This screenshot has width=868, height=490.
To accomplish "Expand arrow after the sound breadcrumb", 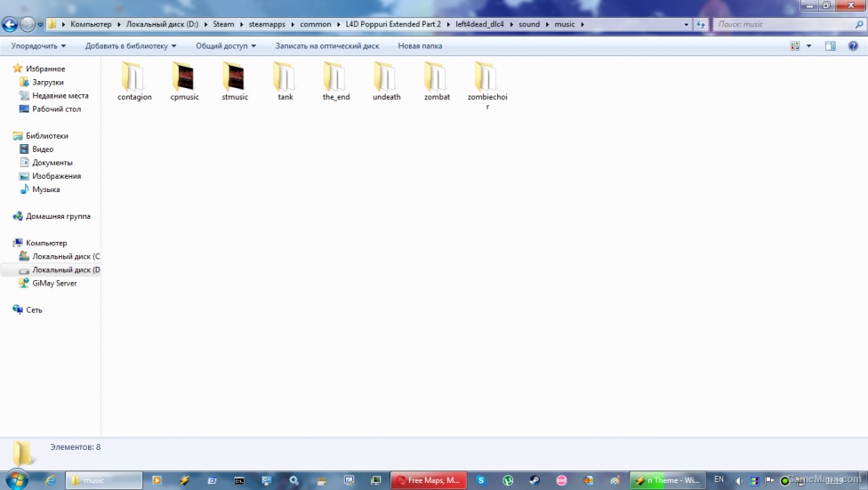I will pos(548,24).
